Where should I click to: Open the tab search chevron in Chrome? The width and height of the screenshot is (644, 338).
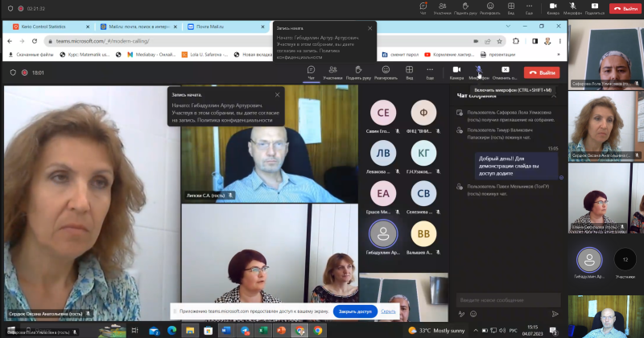tap(508, 27)
